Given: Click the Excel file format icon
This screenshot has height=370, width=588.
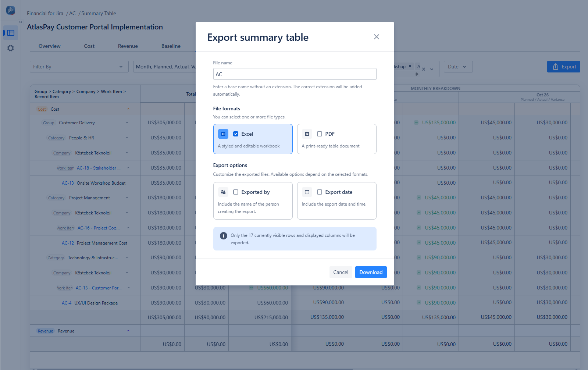Looking at the screenshot, I should tap(223, 134).
